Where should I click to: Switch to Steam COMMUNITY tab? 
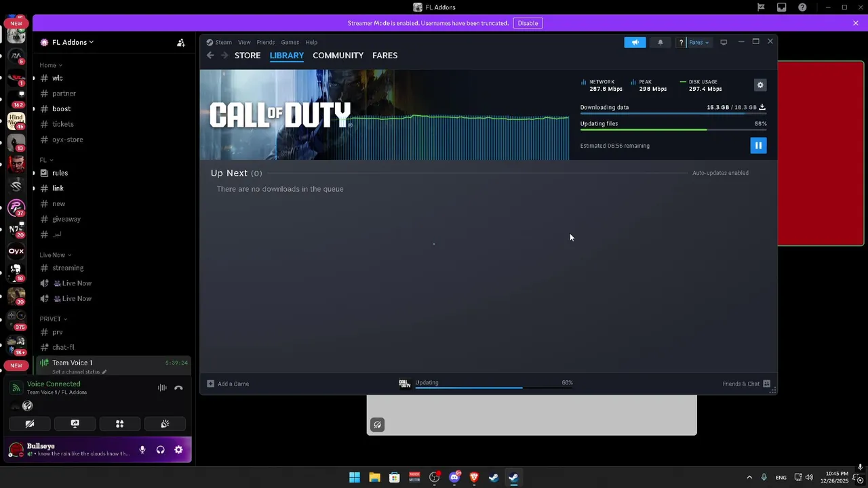[338, 56]
